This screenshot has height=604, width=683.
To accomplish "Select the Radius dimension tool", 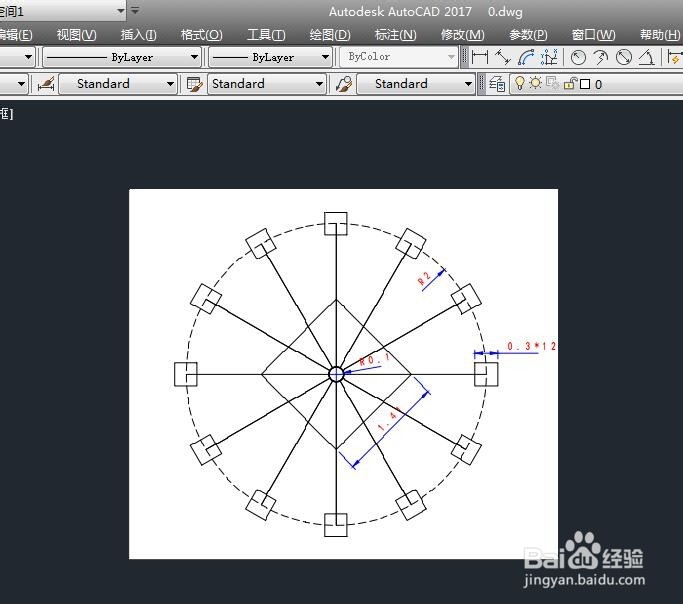I will point(578,57).
